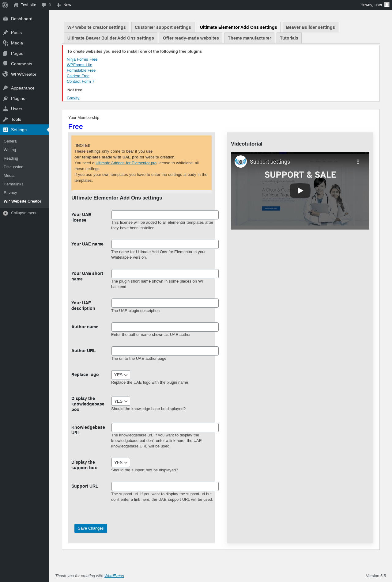Open Permalinks under the Settings submenu
Screen dimensions: 392x582
coord(13,184)
